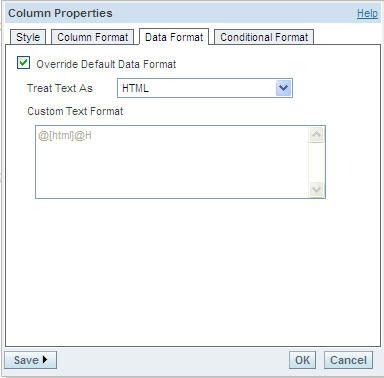This screenshot has width=384, height=378.
Task: Click the Custom Text Format label
Action: (x=75, y=111)
